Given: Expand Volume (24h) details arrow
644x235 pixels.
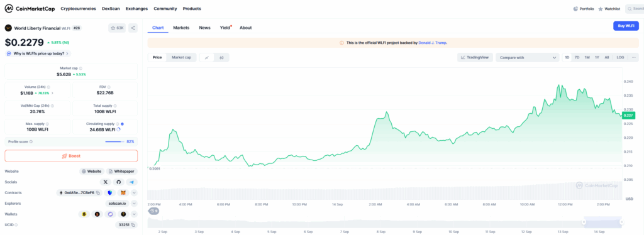Looking at the screenshot, I should tap(52, 93).
